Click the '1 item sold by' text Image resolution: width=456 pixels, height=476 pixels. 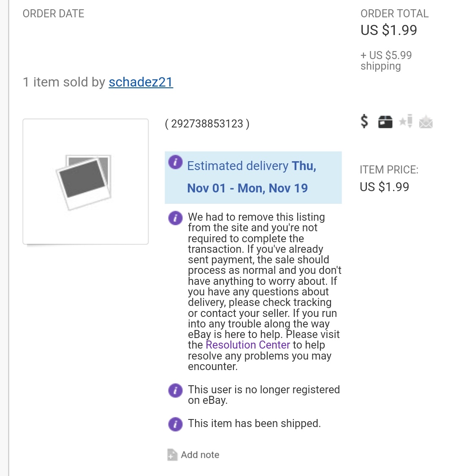pos(64,82)
